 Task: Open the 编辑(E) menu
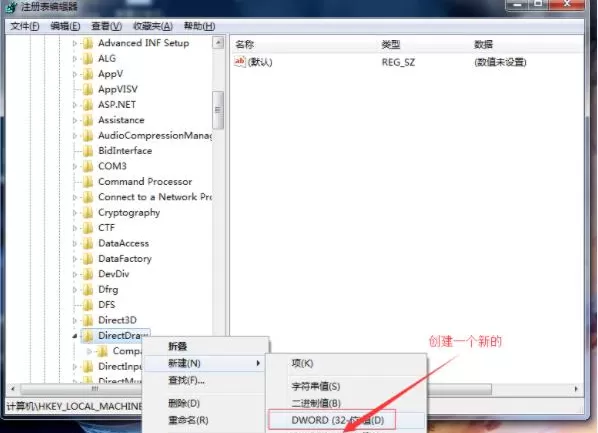(65, 26)
